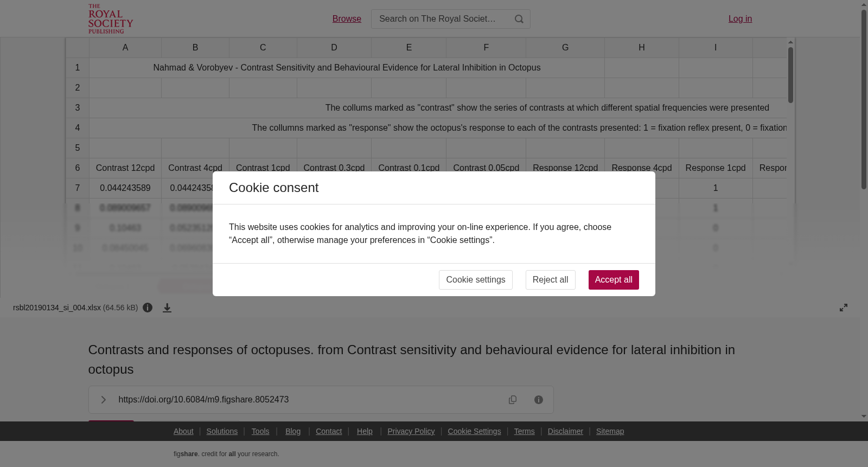868x467 pixels.
Task: Select spreadsheet column G header
Action: click(x=565, y=48)
